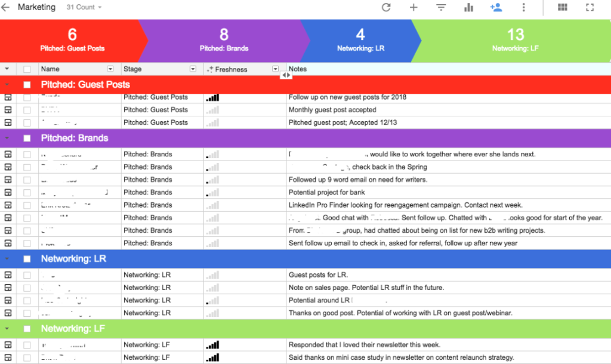The image size is (611, 364).
Task: Toggle the select-all checkbox in the header row
Action: [x=27, y=69]
